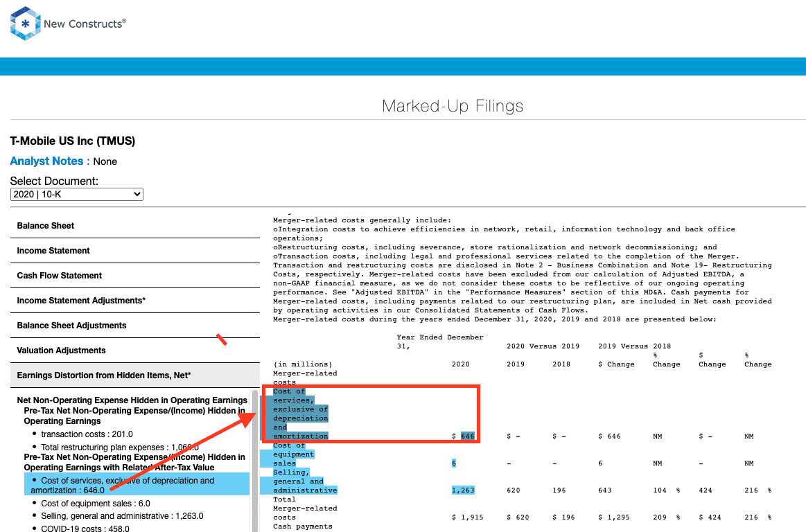Viewport: 806px width, 532px height.
Task: Click the 'Year Ended December 31,' table header
Action: tap(440, 342)
